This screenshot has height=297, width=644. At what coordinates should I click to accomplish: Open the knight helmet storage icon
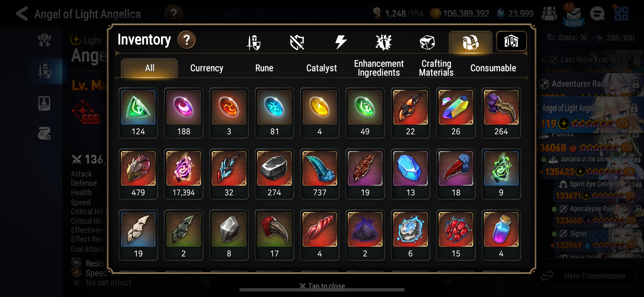tap(511, 41)
